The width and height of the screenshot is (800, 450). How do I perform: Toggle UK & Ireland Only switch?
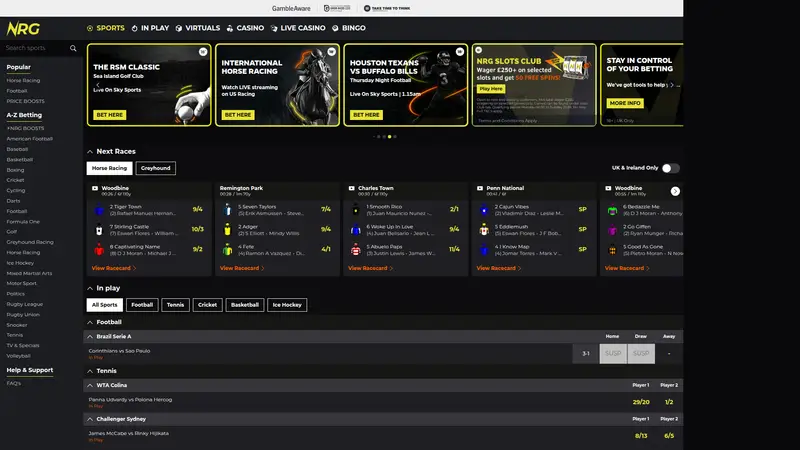[x=670, y=168]
